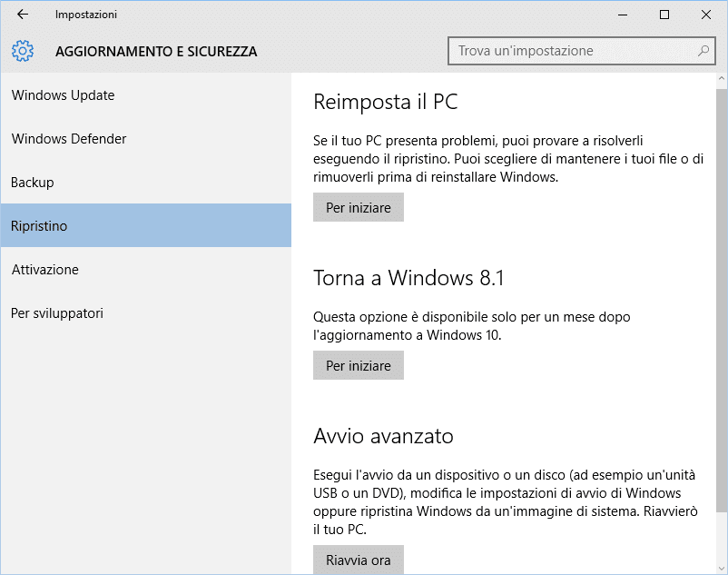
Task: Click the back arrow in title bar
Action: [23, 15]
